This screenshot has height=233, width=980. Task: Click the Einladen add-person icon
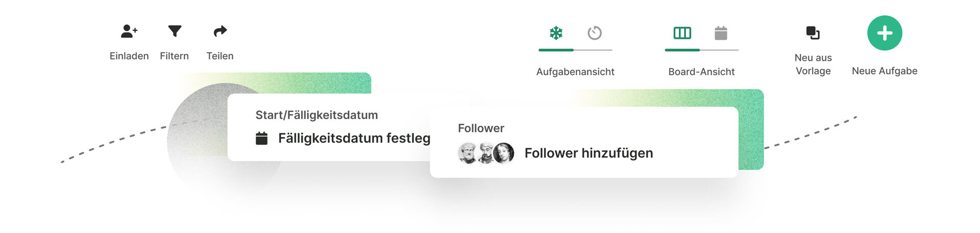click(x=129, y=32)
